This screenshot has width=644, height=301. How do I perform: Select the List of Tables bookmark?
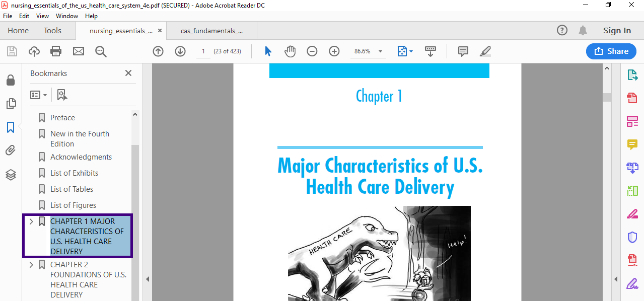(x=71, y=189)
